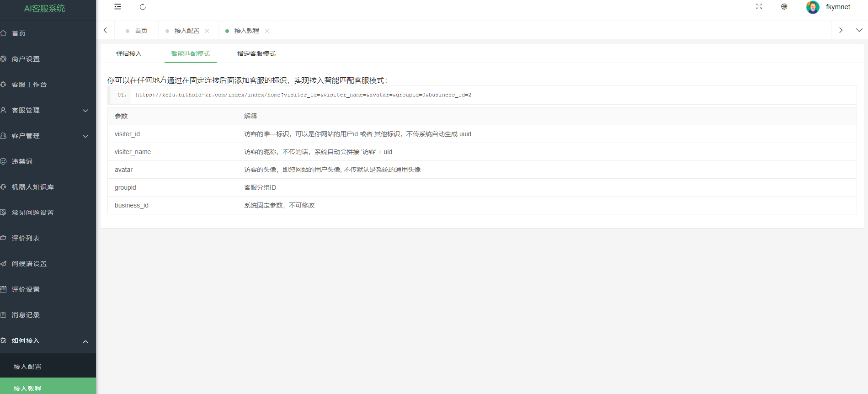
Task: Click the visiter_id parameter cell
Action: 172,134
